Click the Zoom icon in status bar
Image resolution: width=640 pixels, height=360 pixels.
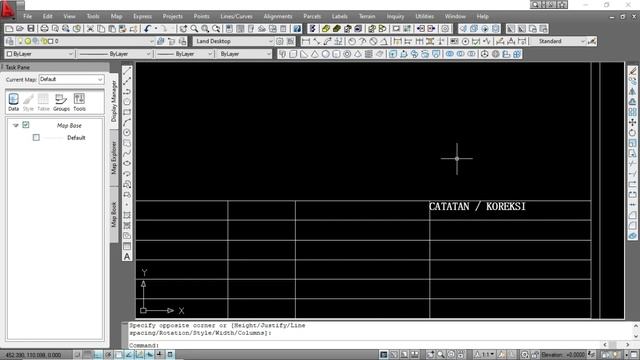point(441,355)
